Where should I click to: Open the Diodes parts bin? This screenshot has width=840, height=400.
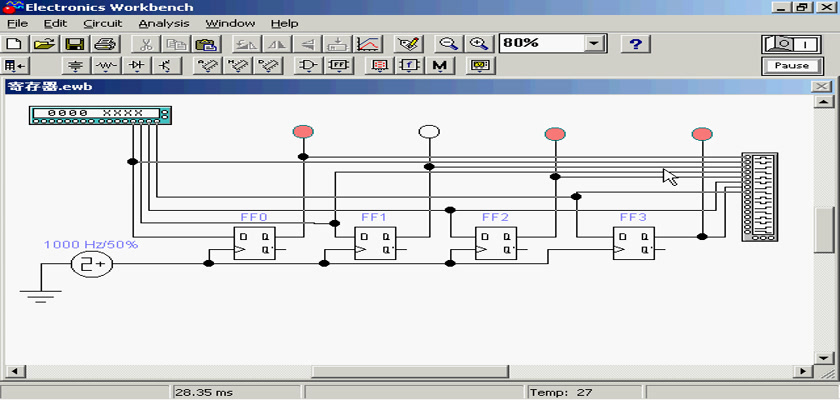pyautogui.click(x=136, y=66)
